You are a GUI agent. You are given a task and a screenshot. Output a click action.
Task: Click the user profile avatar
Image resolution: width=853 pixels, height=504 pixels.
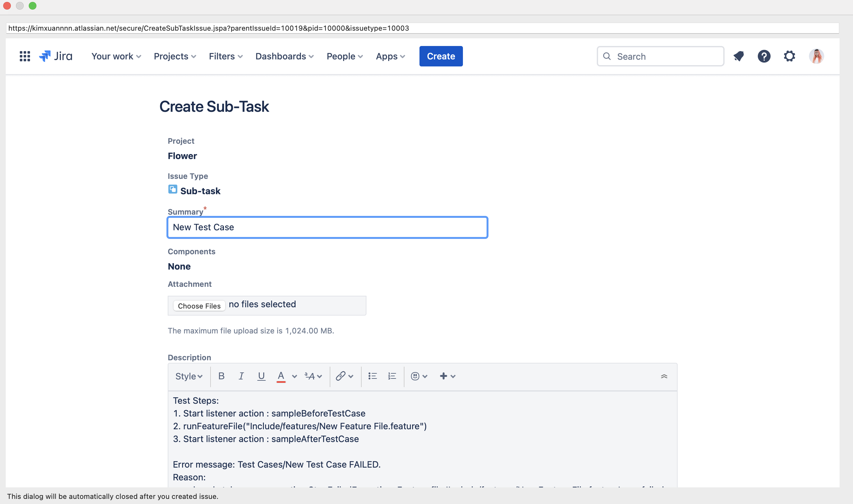[x=816, y=57]
